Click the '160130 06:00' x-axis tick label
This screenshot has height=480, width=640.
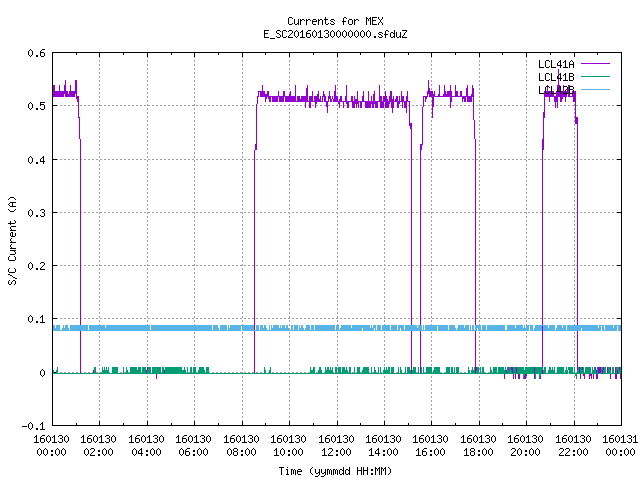193,446
